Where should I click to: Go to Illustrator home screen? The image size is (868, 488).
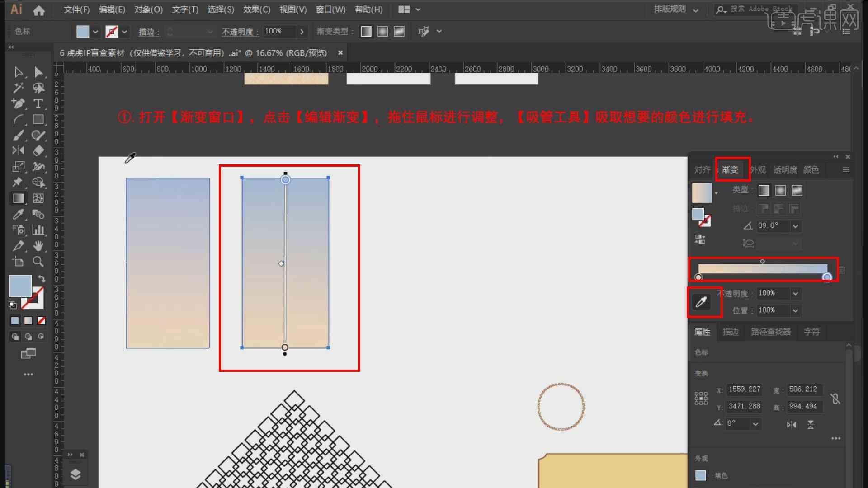pos(39,10)
